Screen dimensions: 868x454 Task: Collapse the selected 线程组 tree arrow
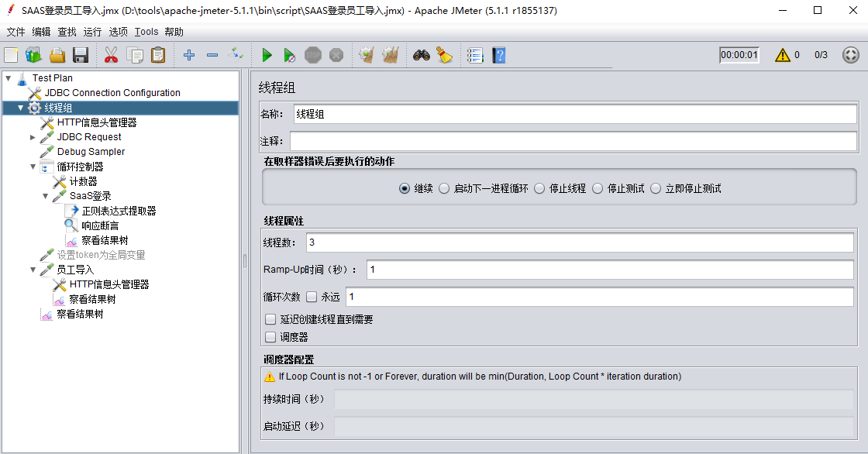click(x=20, y=108)
